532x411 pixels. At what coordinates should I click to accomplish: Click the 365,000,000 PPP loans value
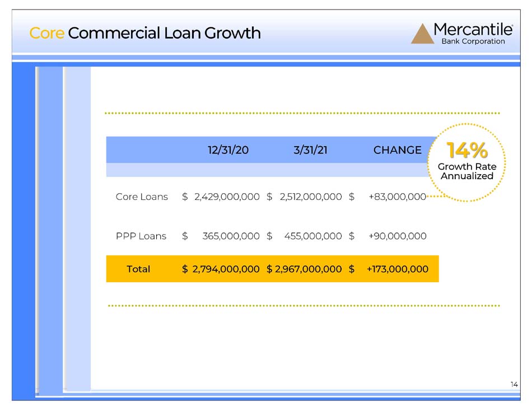231,236
